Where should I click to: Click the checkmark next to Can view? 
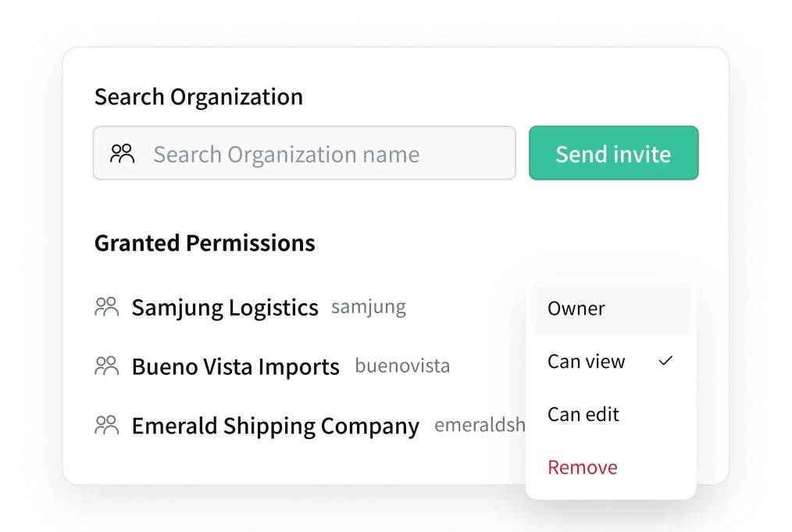pyautogui.click(x=665, y=361)
